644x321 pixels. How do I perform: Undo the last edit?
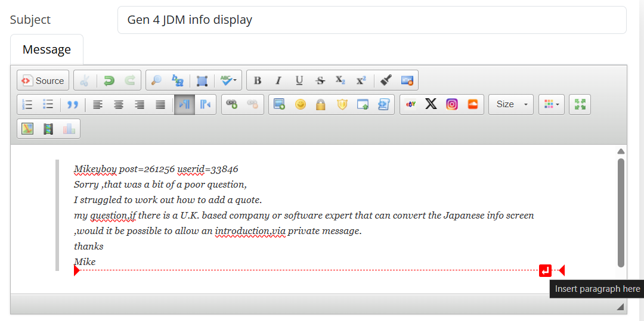pos(109,81)
